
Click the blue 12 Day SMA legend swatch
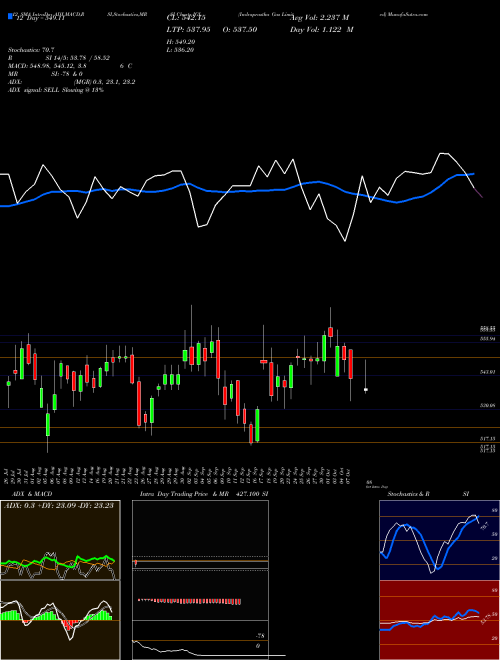click(x=10, y=17)
